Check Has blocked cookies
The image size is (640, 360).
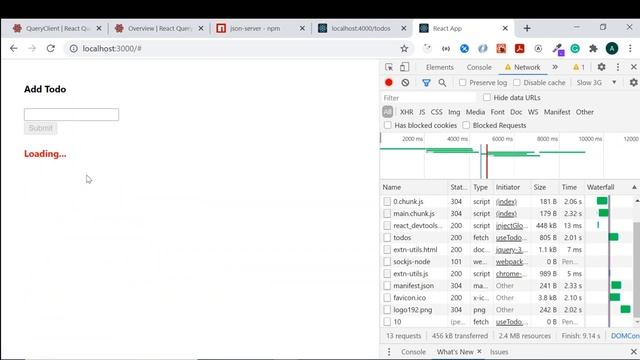pos(387,125)
